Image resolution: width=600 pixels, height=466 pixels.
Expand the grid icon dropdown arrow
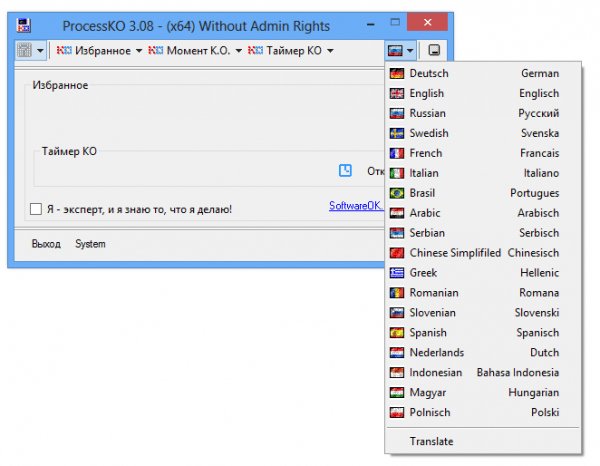pyautogui.click(x=40, y=51)
